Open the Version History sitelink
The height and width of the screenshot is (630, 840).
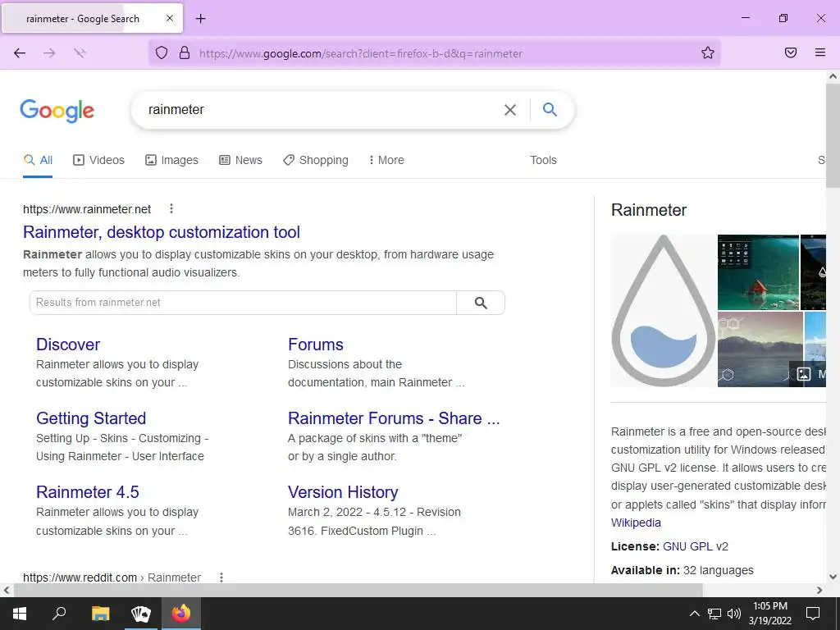click(x=343, y=492)
